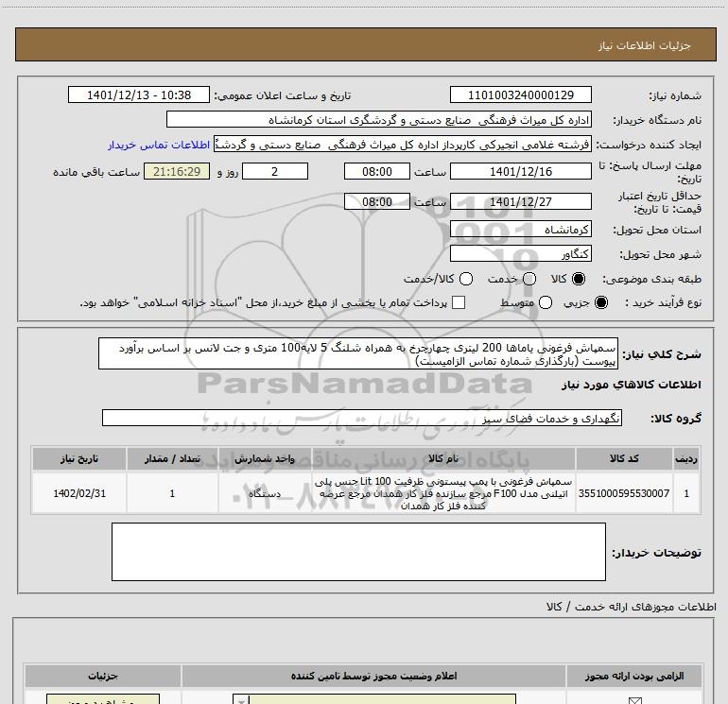Image resolution: width=728 pixels, height=704 pixels.
Task: Select the کالا/خدمت radio button
Action: pyautogui.click(x=466, y=279)
